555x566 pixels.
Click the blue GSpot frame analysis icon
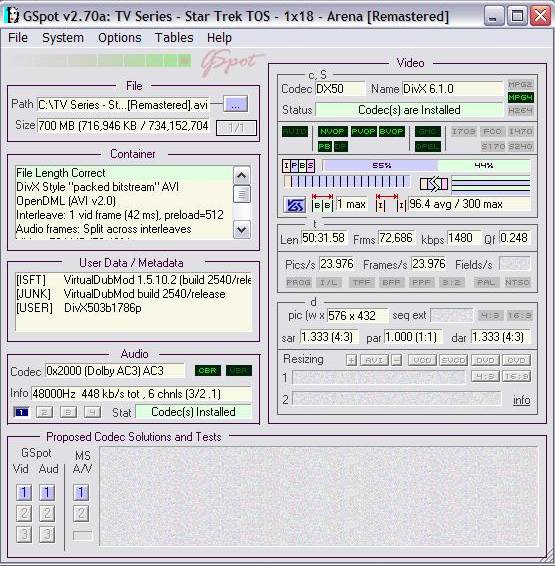coord(294,205)
